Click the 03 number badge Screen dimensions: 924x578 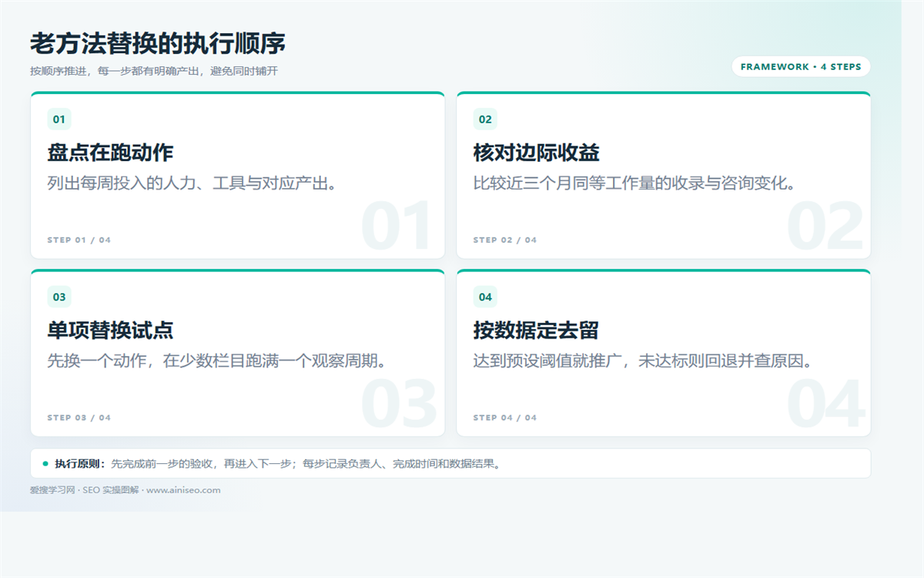pyautogui.click(x=59, y=297)
